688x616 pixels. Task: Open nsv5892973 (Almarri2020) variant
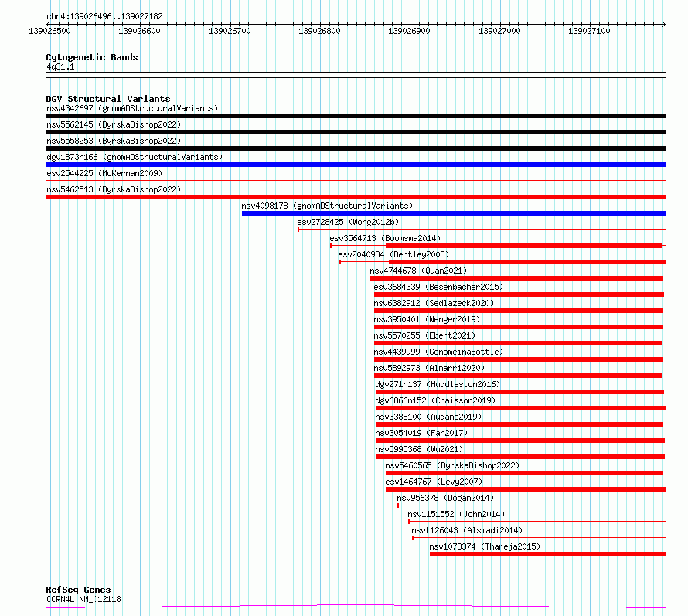pos(429,368)
